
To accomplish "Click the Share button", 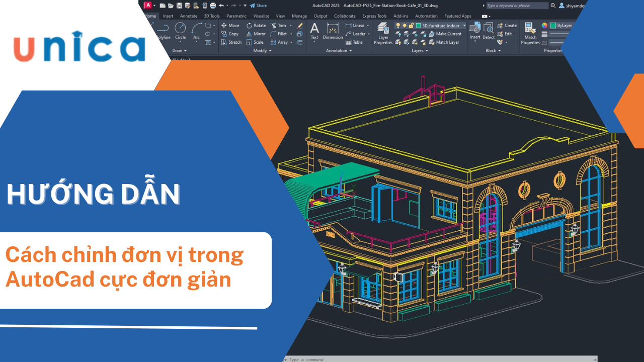I will [259, 6].
